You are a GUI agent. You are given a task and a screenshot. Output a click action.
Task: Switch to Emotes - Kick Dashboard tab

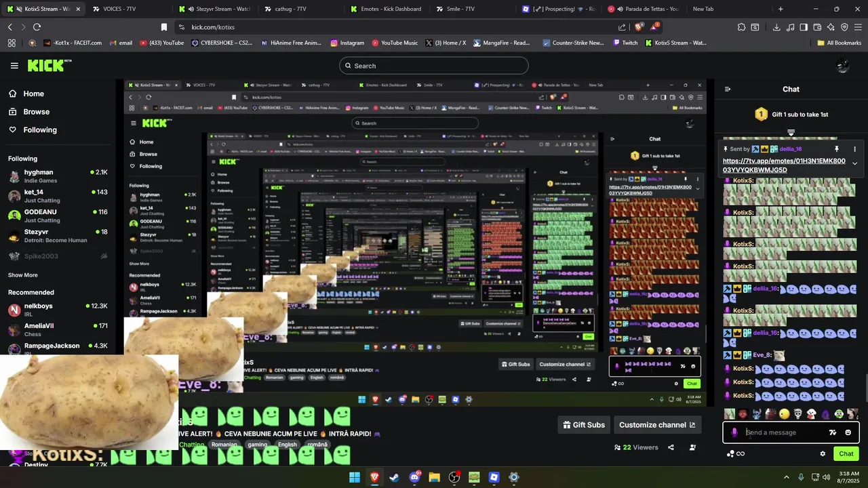coord(389,9)
